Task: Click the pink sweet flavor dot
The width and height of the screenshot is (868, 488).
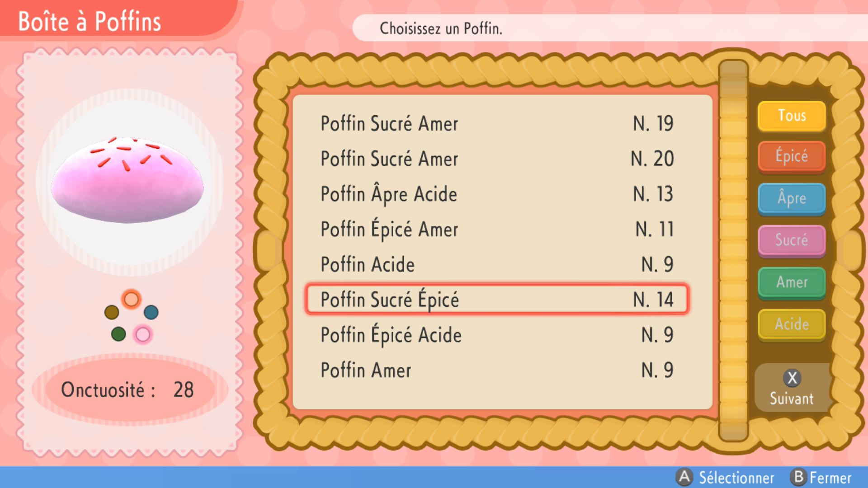Action: 143,335
